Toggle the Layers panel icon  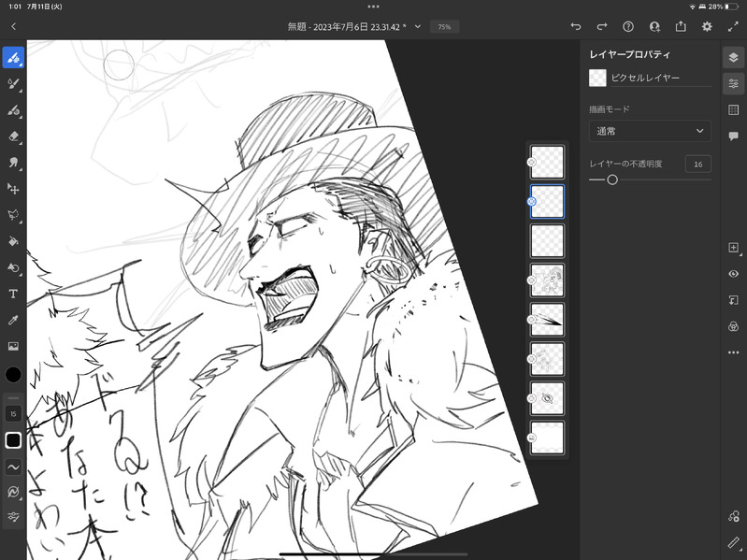[x=734, y=58]
